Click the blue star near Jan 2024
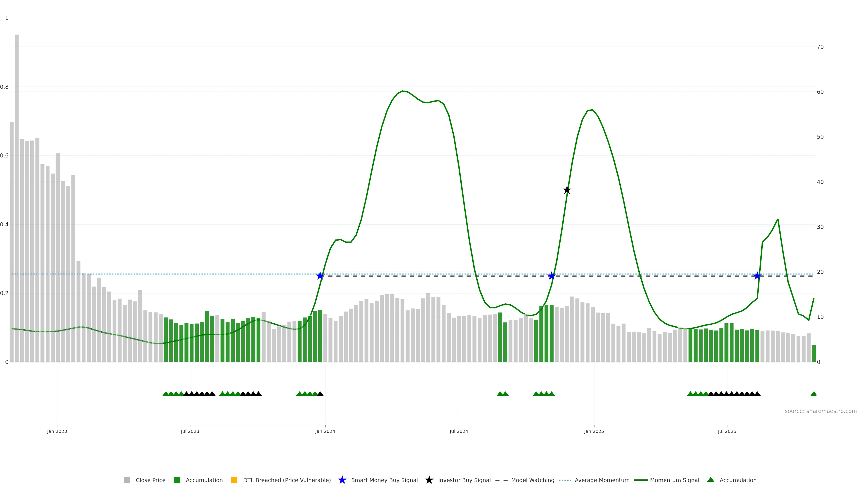Viewport: 868px width, 488px height. (x=320, y=276)
